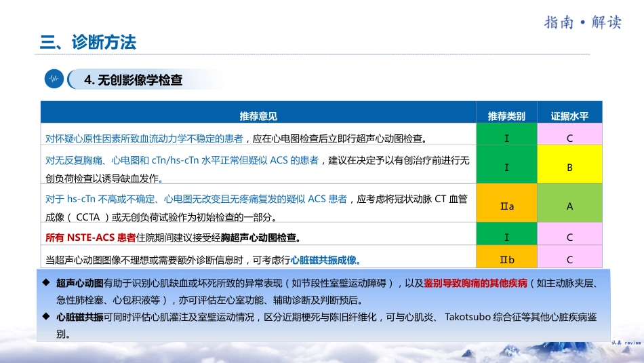Click the orange IIa recommendation cell

coord(507,203)
